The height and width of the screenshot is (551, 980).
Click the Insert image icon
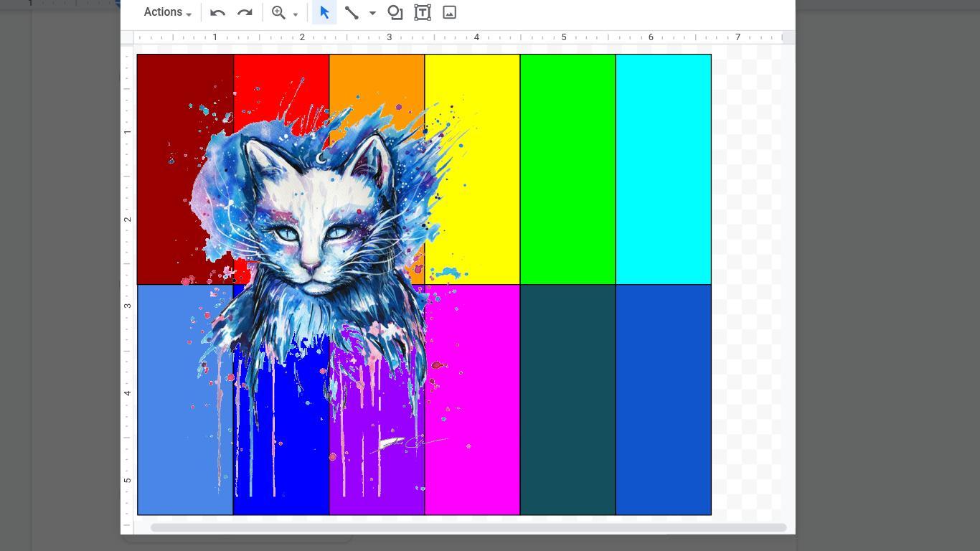coord(450,13)
